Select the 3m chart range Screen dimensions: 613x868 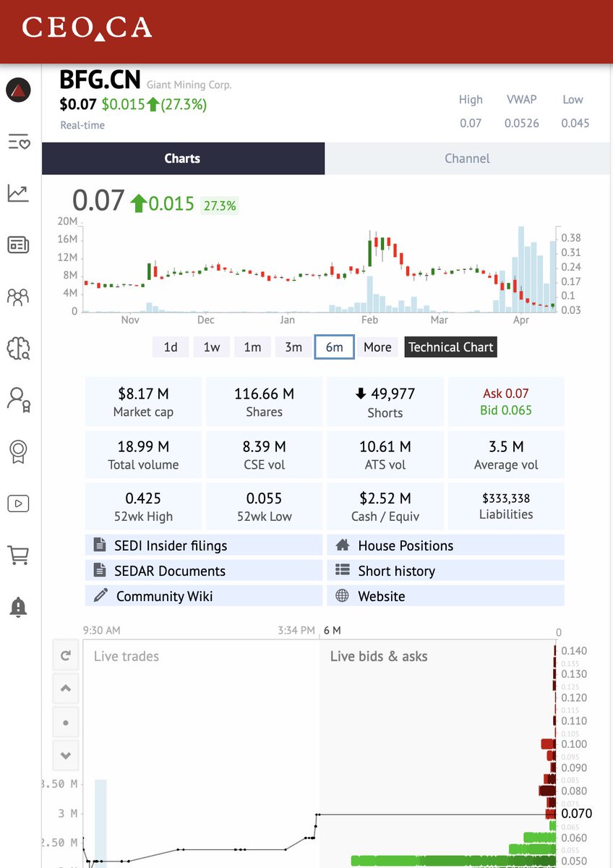(293, 347)
